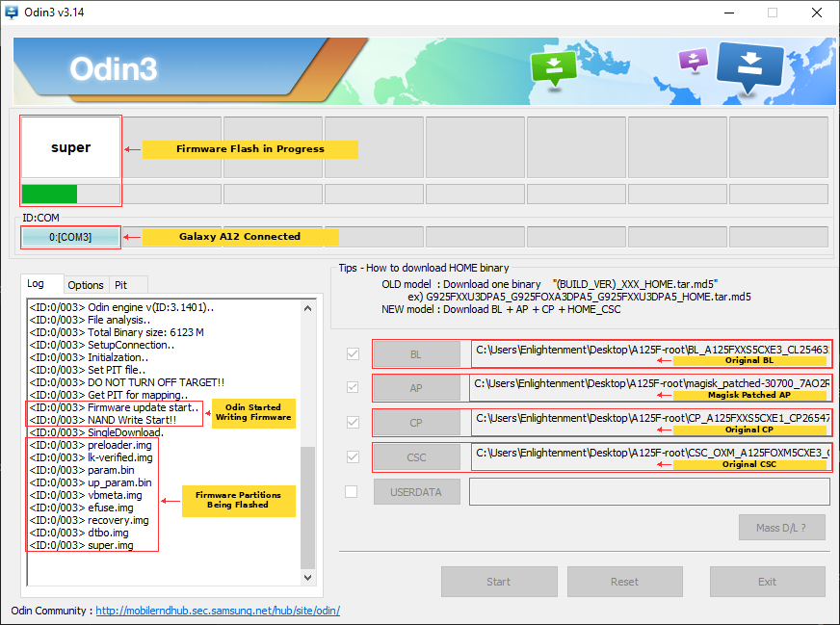This screenshot has width=840, height=625.
Task: Click the Start button
Action: click(499, 582)
